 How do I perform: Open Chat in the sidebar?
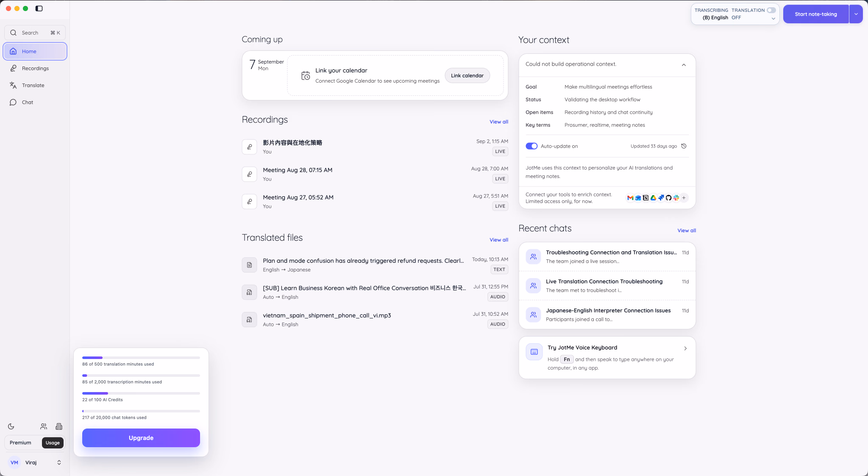[35, 102]
